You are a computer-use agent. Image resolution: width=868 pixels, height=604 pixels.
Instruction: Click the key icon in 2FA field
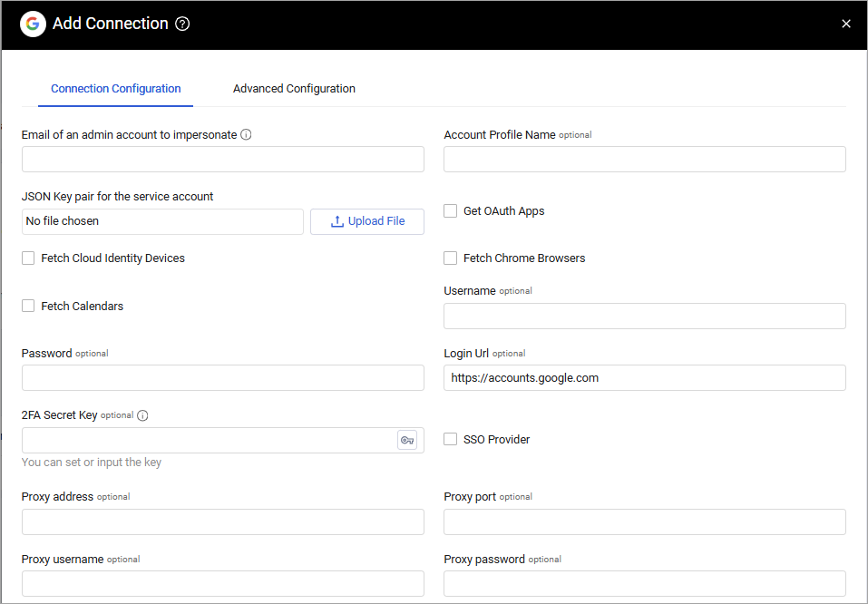(x=407, y=440)
